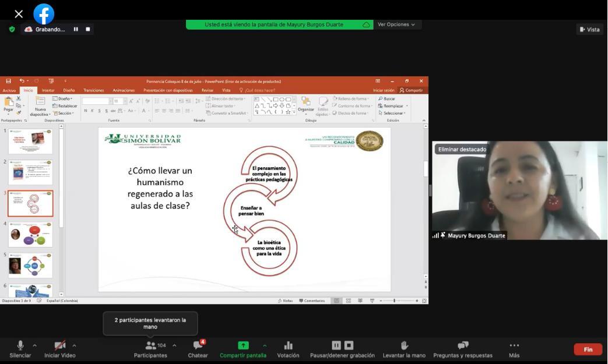
Task: Click the green encryption shield icon
Action: 12,30
